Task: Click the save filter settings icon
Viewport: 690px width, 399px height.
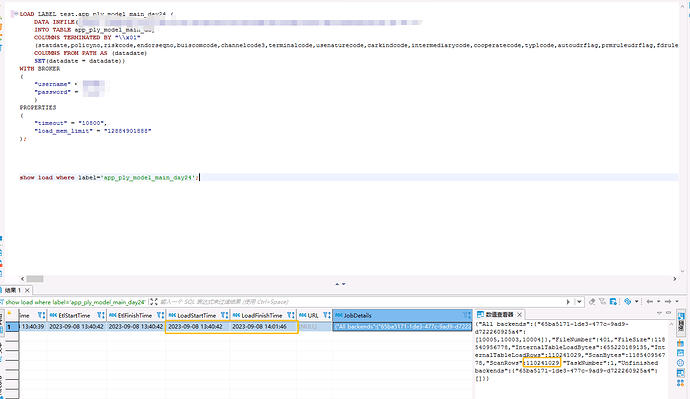Action: tap(613, 302)
